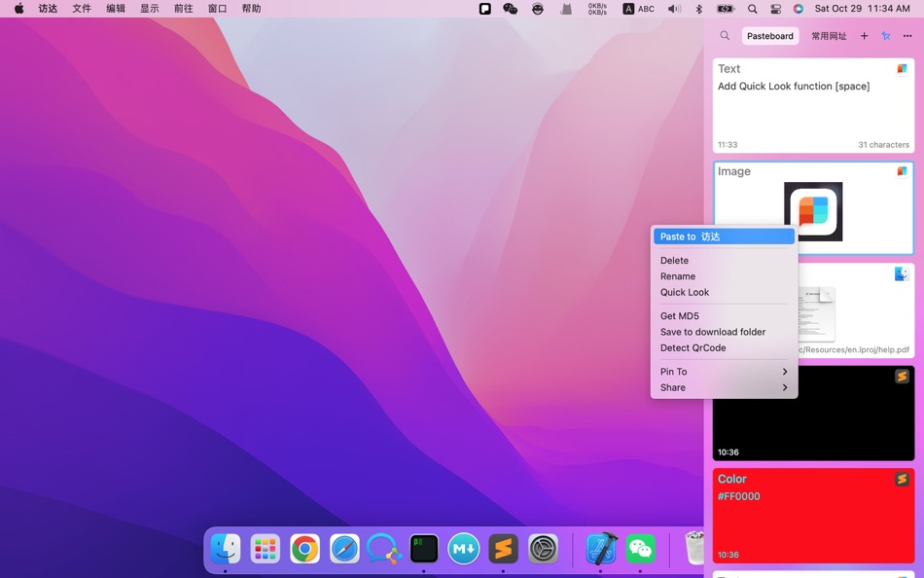Open the 帮助 menu
The image size is (924, 578).
[x=252, y=9]
